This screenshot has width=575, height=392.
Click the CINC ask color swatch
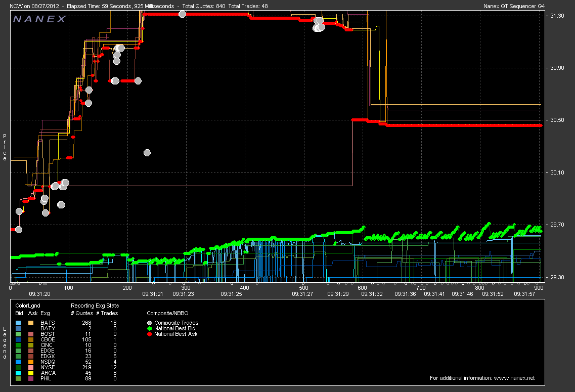(x=31, y=345)
